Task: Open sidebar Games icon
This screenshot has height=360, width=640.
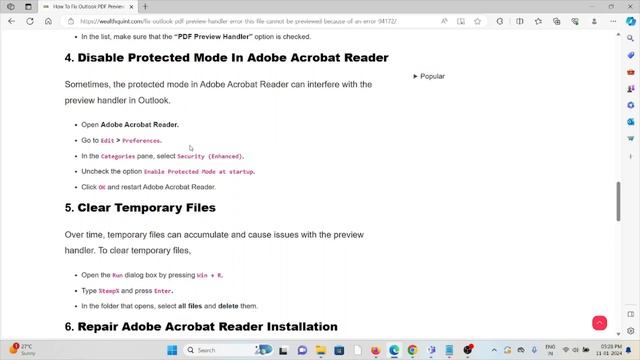Action: 631,89
